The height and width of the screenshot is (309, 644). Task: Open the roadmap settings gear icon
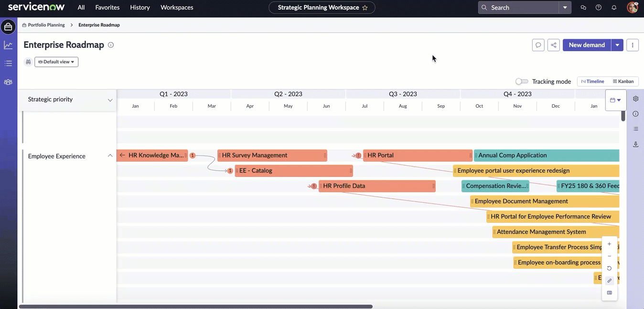tap(636, 99)
